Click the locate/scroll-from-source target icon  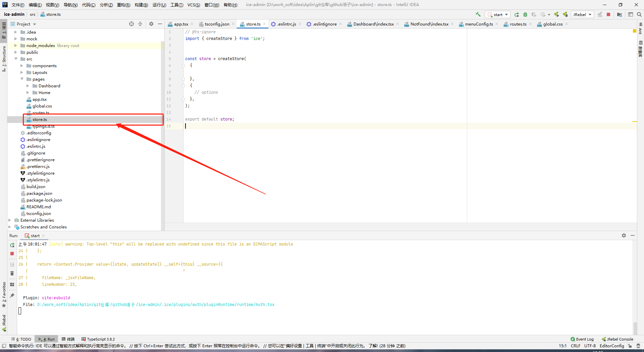(x=131, y=24)
